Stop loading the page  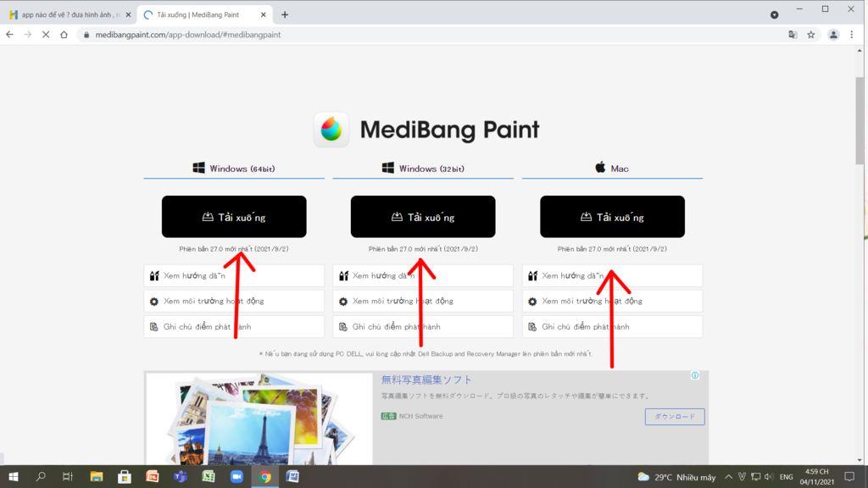coord(46,34)
